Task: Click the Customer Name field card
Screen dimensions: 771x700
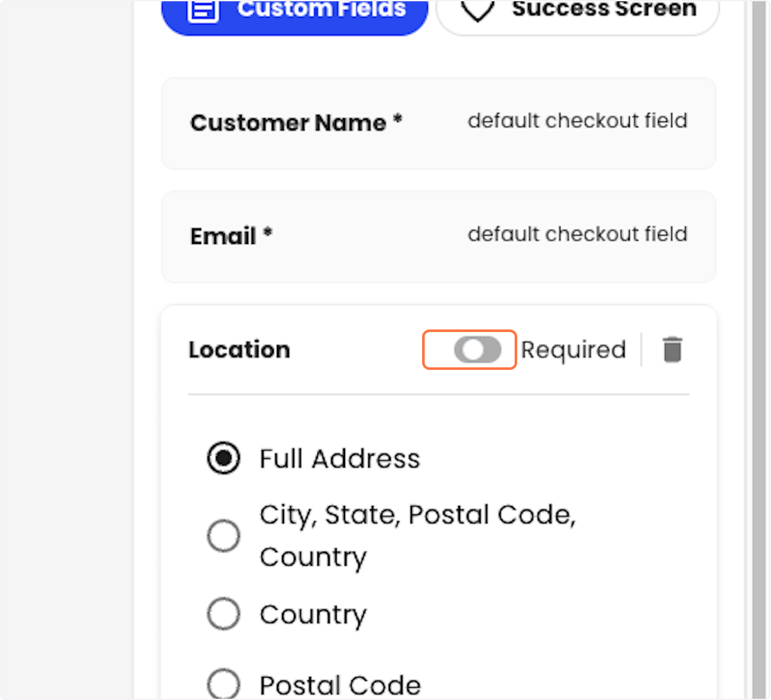Action: pos(438,123)
